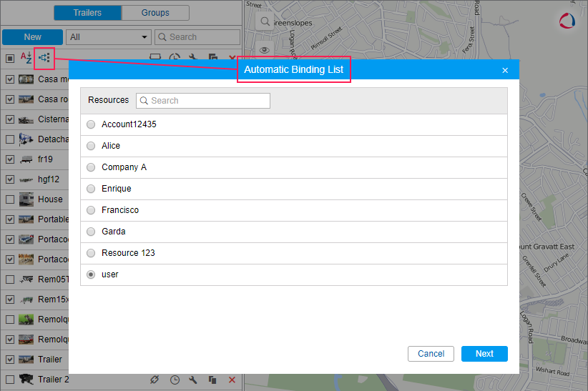Open Trailer 2 properties wrench icon

click(193, 380)
